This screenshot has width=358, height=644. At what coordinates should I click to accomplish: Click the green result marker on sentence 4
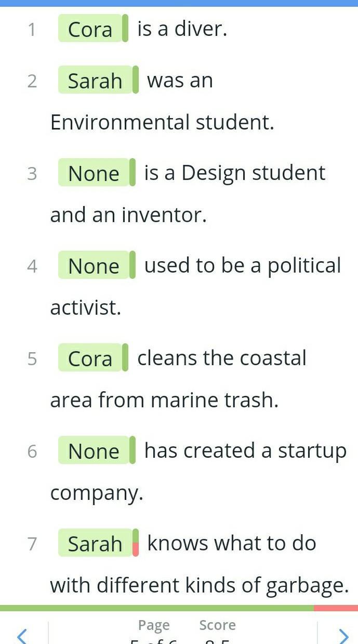pyautogui.click(x=132, y=265)
